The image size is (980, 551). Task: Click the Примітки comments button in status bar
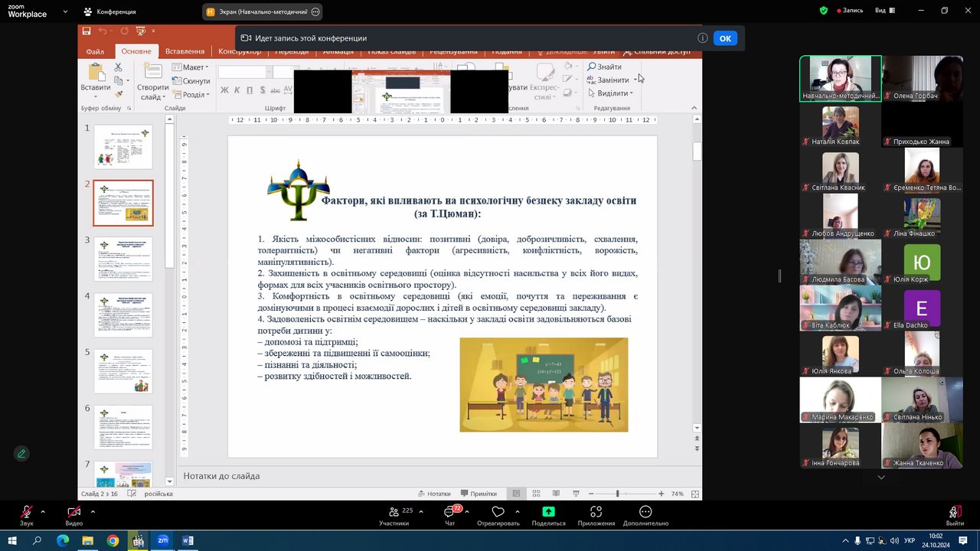pyautogui.click(x=479, y=494)
